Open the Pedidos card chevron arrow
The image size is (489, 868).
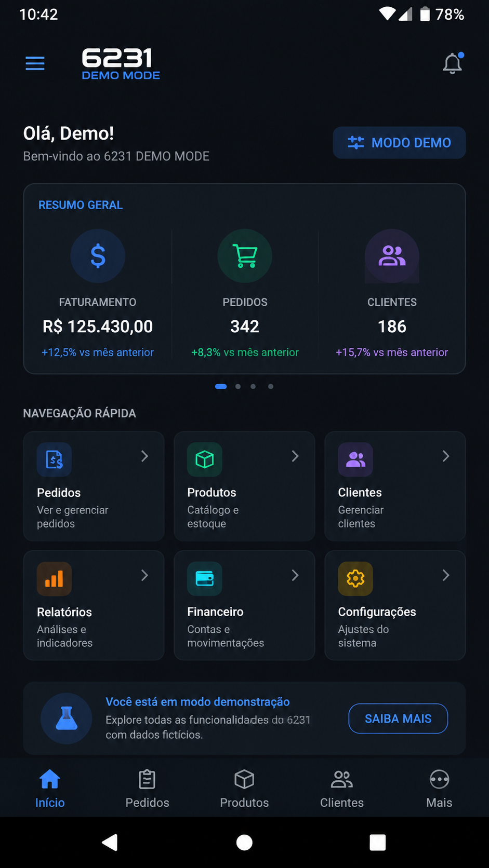(x=145, y=456)
